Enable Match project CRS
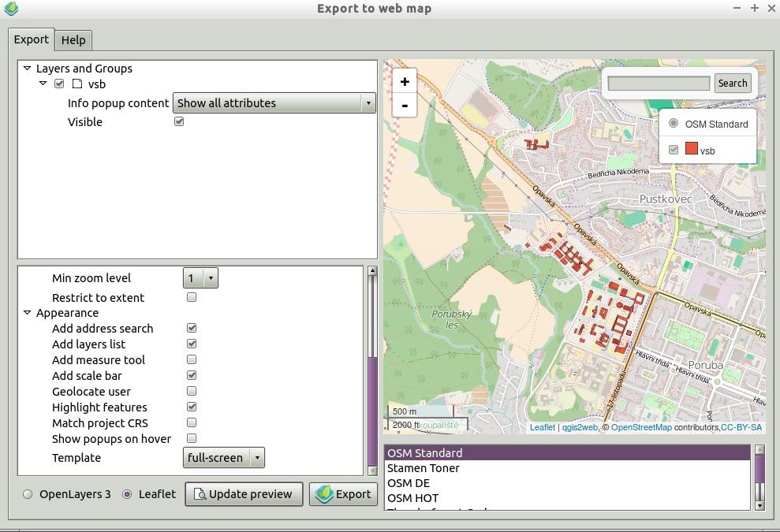The width and height of the screenshot is (780, 532). click(192, 422)
